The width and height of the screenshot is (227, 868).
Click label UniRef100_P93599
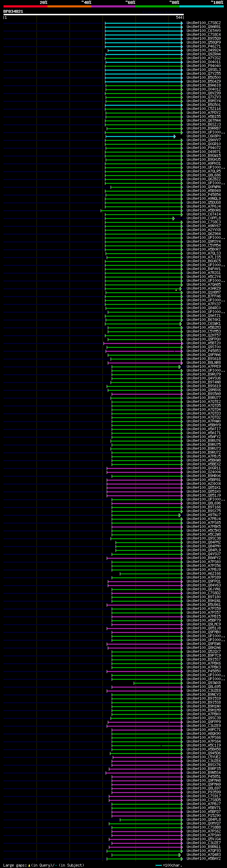(204, 792)
